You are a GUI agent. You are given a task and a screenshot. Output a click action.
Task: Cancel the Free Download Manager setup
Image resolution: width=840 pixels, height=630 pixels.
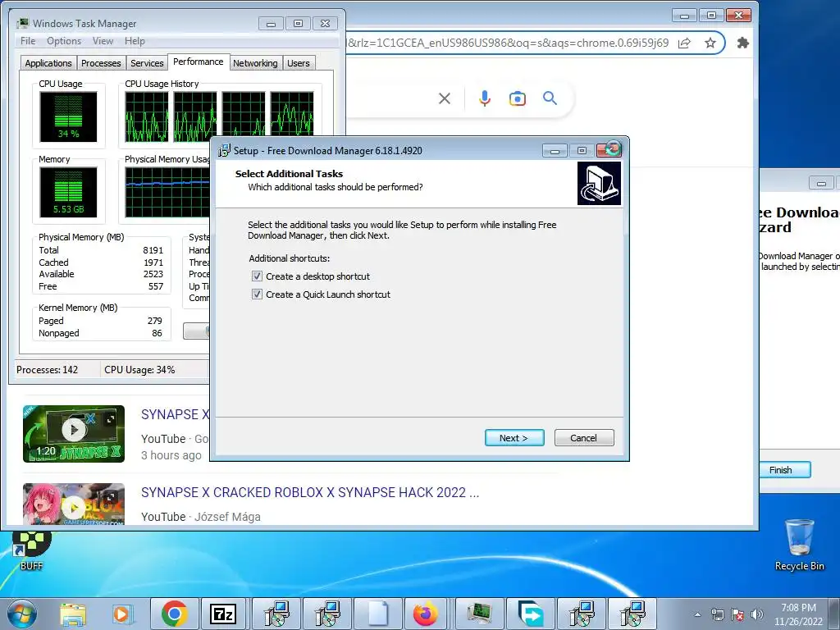(584, 438)
